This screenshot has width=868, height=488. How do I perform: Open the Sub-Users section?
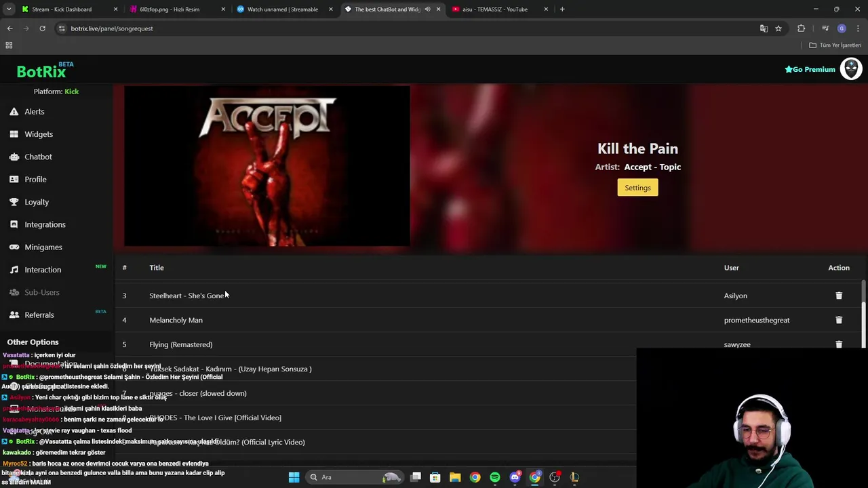click(x=42, y=292)
